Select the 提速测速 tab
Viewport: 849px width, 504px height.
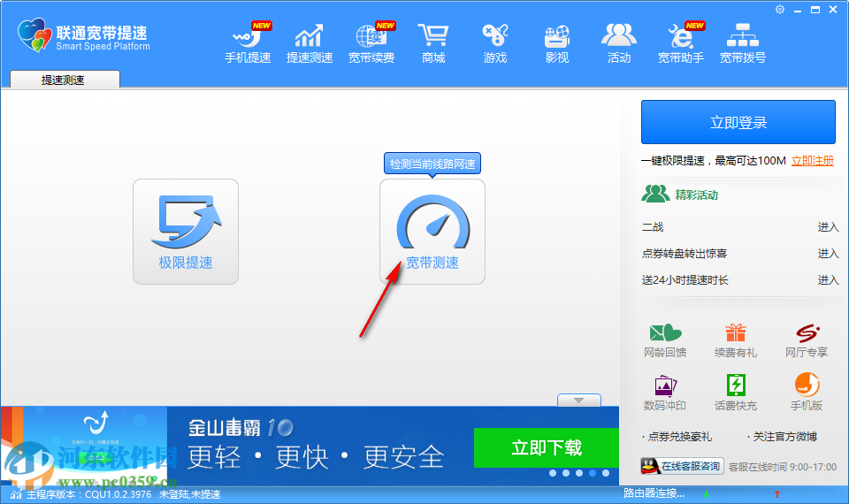[65, 80]
